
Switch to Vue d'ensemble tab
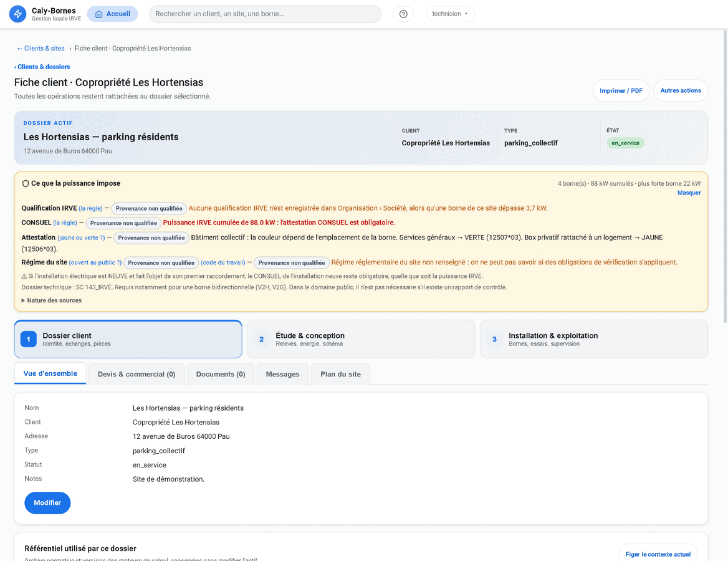(x=50, y=373)
